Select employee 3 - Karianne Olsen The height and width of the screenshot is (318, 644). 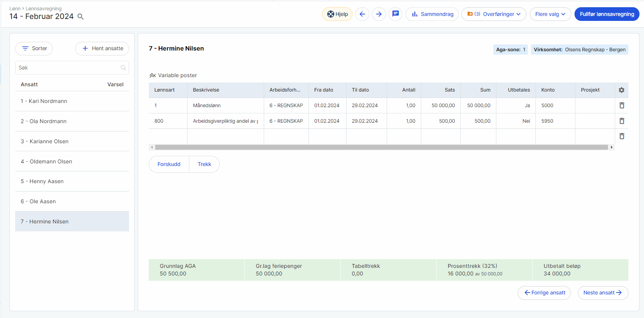coord(45,141)
